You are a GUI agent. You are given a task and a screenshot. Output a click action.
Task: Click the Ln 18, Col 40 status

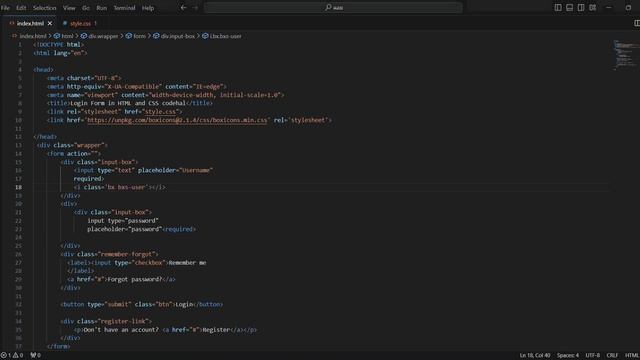point(535,356)
